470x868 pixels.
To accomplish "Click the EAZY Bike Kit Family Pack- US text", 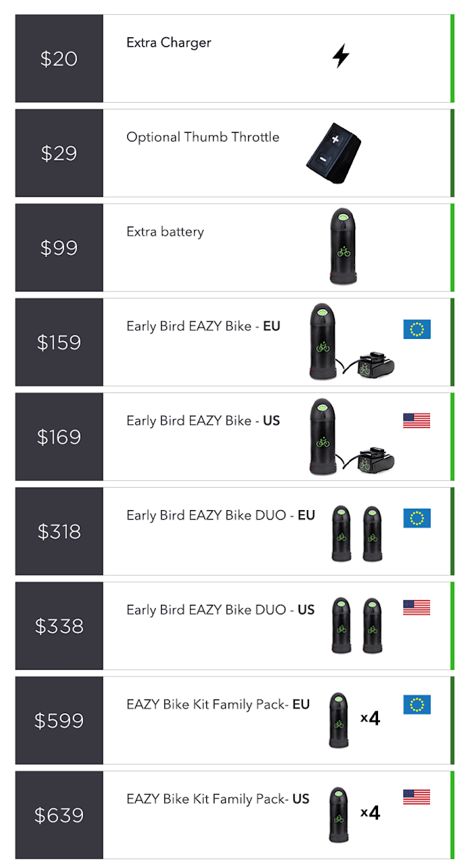I will 218,799.
